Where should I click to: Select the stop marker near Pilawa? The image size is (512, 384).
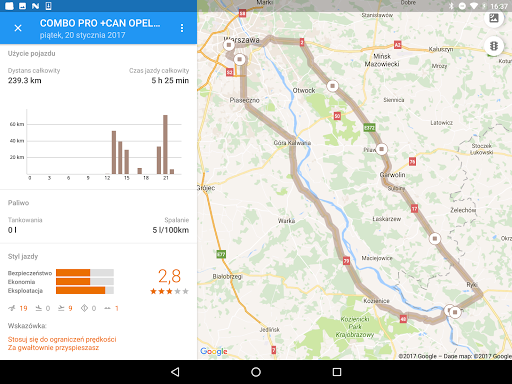[382, 149]
